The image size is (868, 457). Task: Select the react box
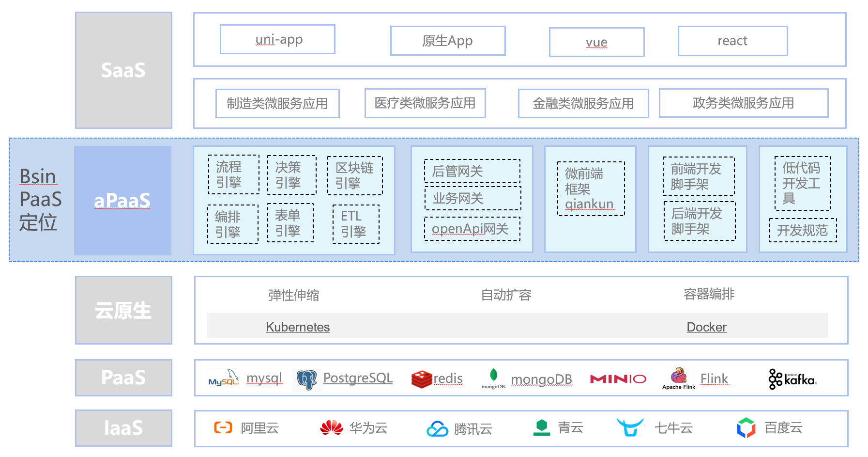[732, 41]
